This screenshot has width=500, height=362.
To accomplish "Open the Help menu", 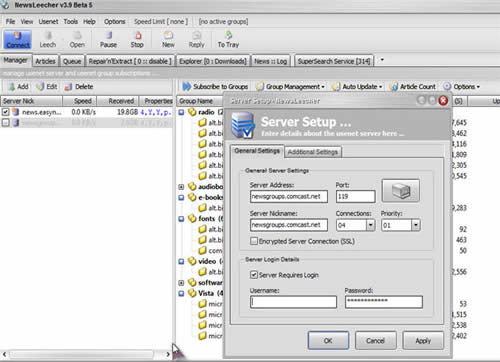I will coord(89,22).
